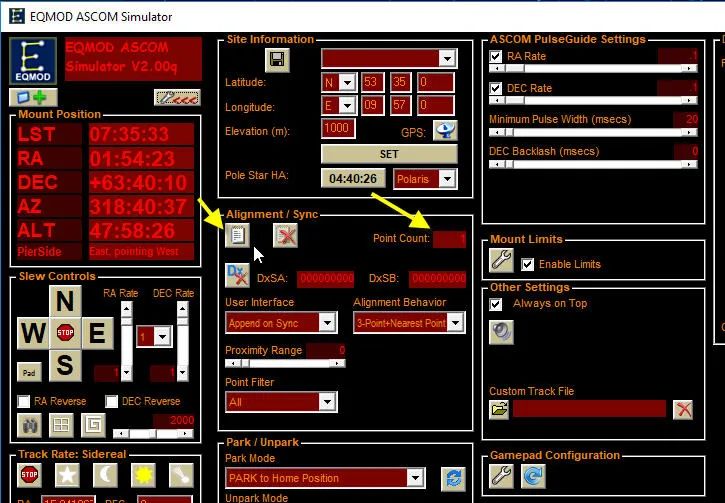This screenshot has height=503, width=725.
Task: Select lunar tracking rate moon icon
Action: pyautogui.click(x=105, y=474)
